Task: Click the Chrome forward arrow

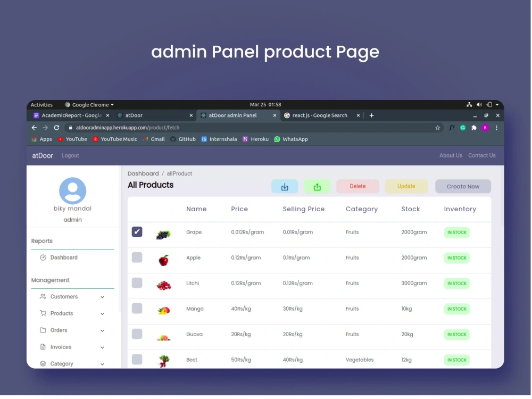Action: coord(45,128)
